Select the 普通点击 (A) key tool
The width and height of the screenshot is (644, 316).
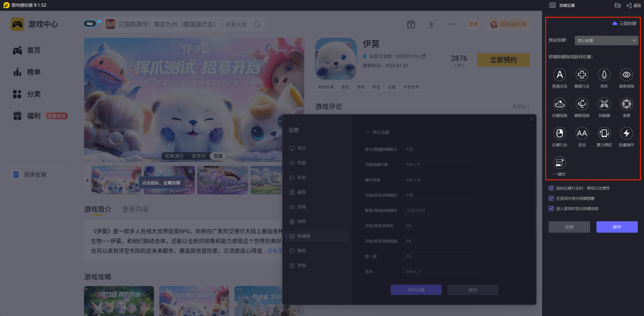click(559, 75)
